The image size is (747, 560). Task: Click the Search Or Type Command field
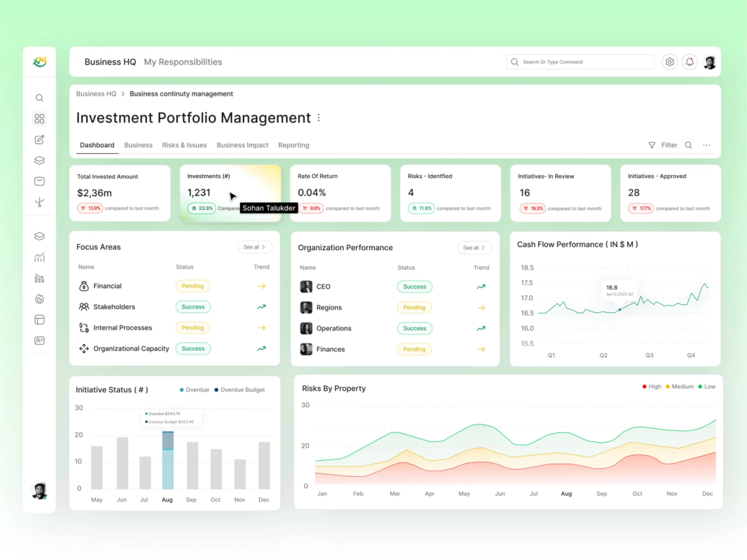coord(580,62)
